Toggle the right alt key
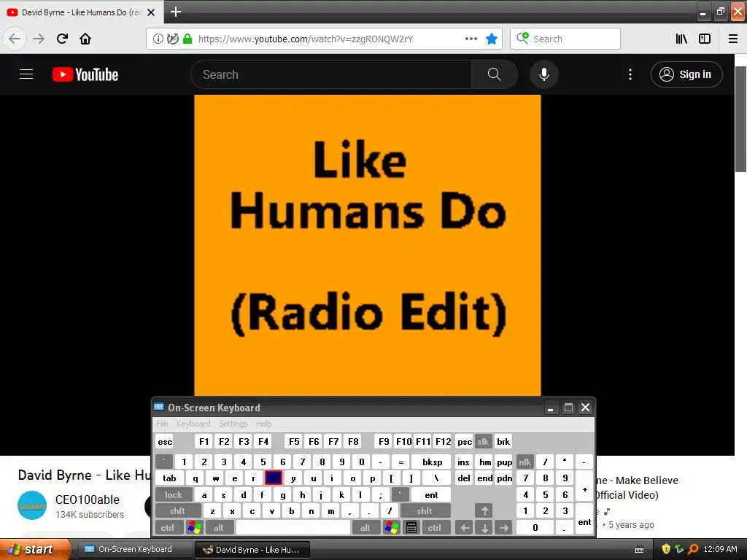Viewport: 747px width, 560px height. [x=365, y=528]
